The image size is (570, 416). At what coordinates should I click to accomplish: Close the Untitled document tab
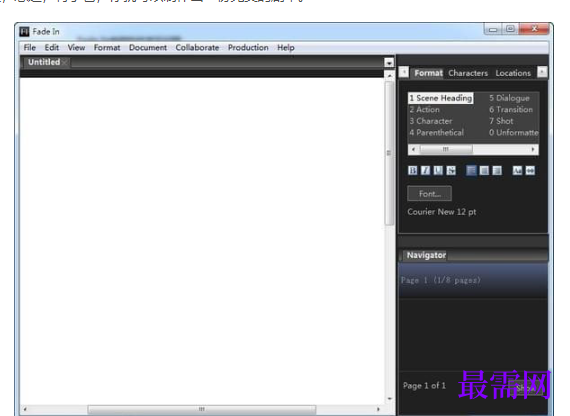pyautogui.click(x=64, y=63)
